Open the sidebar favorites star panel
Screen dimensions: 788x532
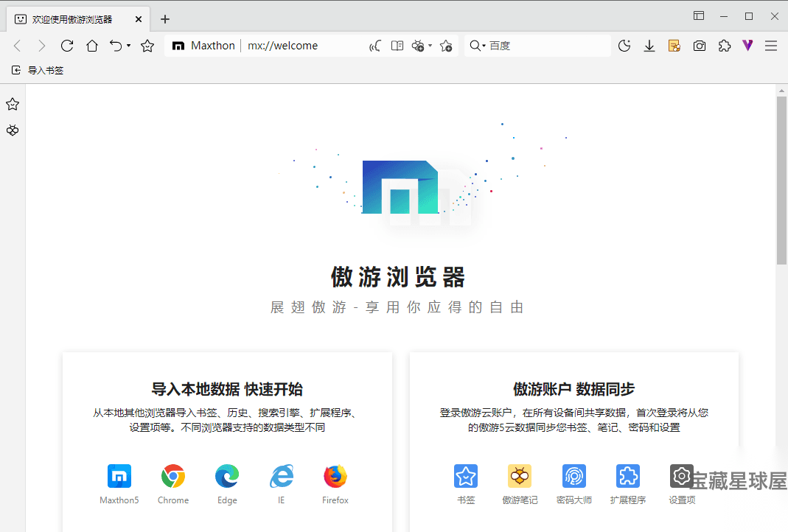pos(13,104)
